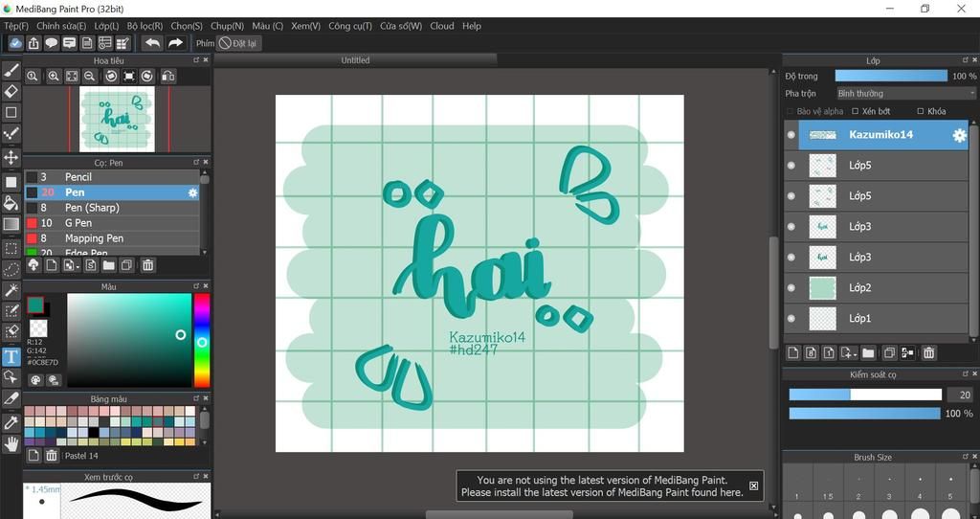Screen dimensions: 980x519
Task: Toggle the Xén bớt clipping checkbox
Action: coord(855,111)
